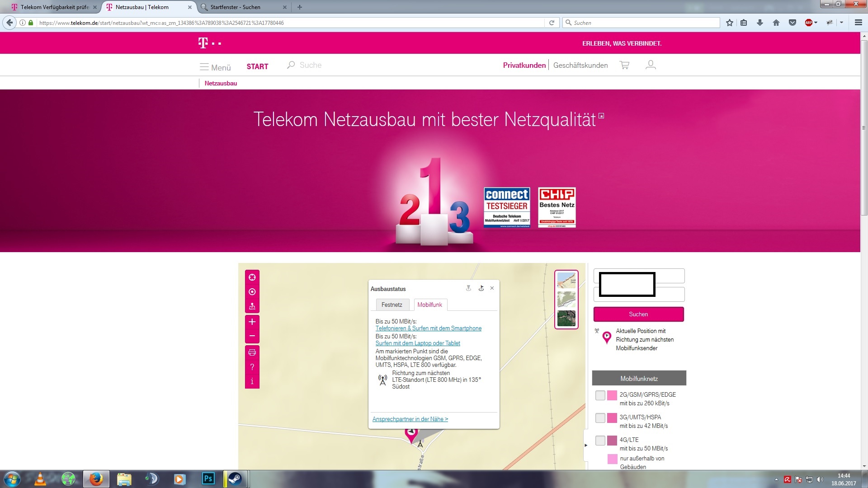
Task: Open the shopping cart icon
Action: (x=624, y=65)
